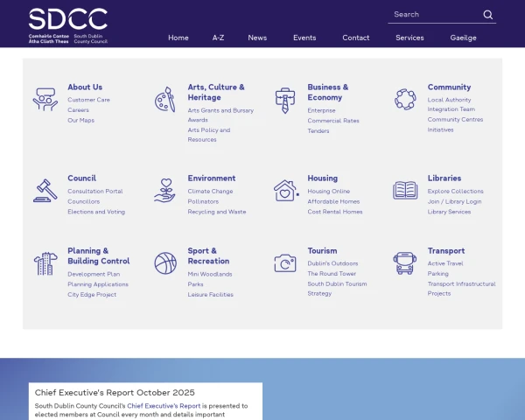Open Recycling and Waste link
This screenshot has height=420, width=525.
[x=217, y=212]
